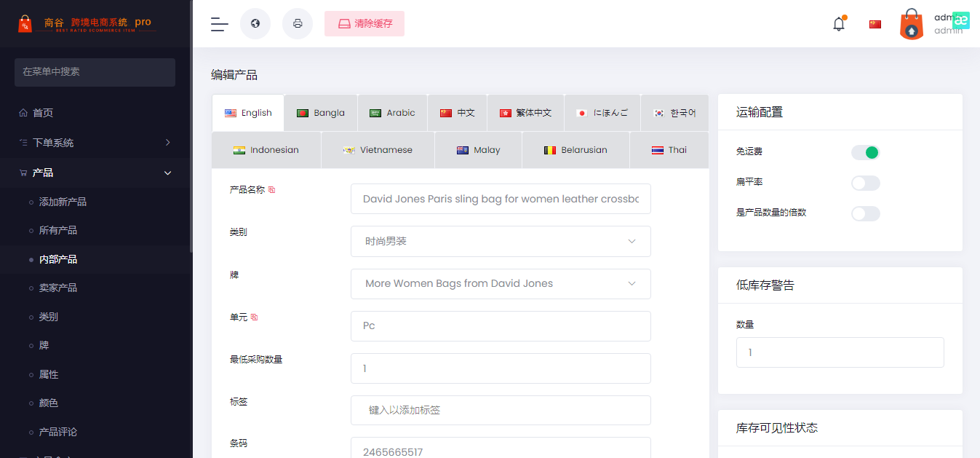Screen dimensions: 980x458
Task: Disable the 免运费 free shipping toggle
Action: [x=866, y=152]
